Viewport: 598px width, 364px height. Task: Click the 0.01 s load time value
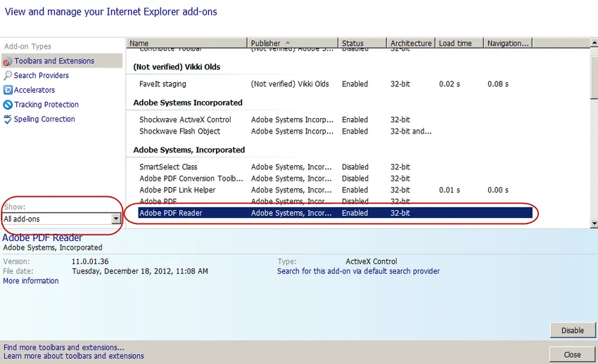[450, 190]
